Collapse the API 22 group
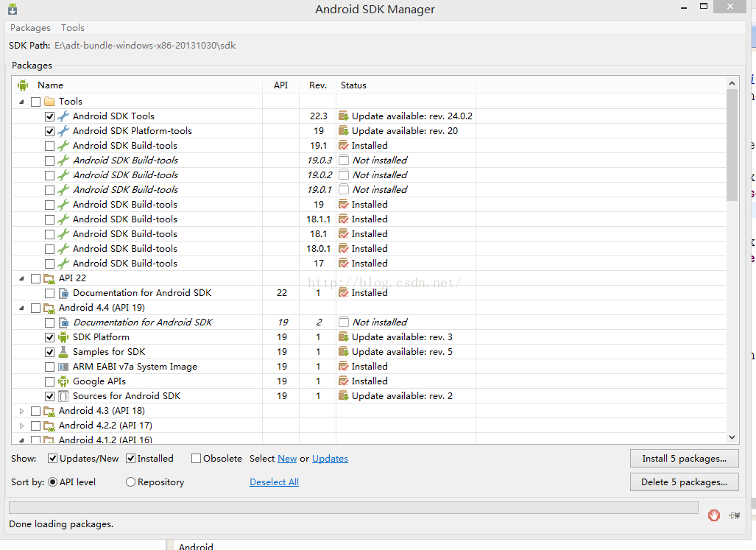The image size is (756, 550). click(21, 278)
